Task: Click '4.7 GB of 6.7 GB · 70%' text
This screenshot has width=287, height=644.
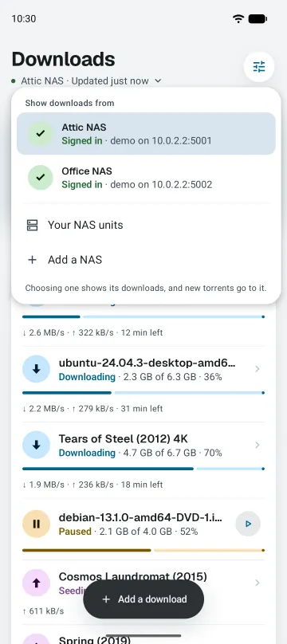Action: coord(172,453)
